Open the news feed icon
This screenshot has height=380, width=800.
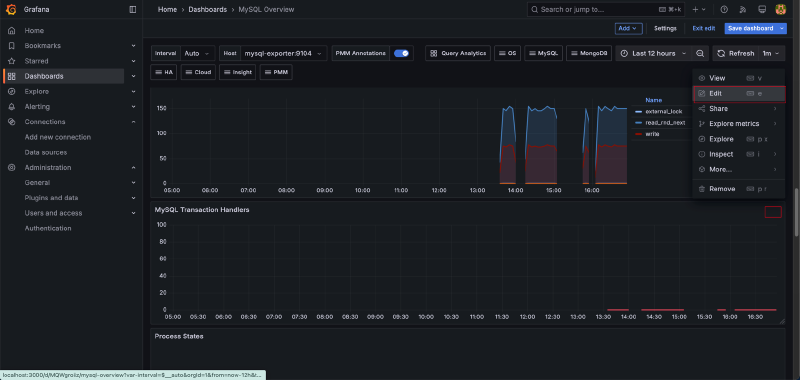(743, 9)
